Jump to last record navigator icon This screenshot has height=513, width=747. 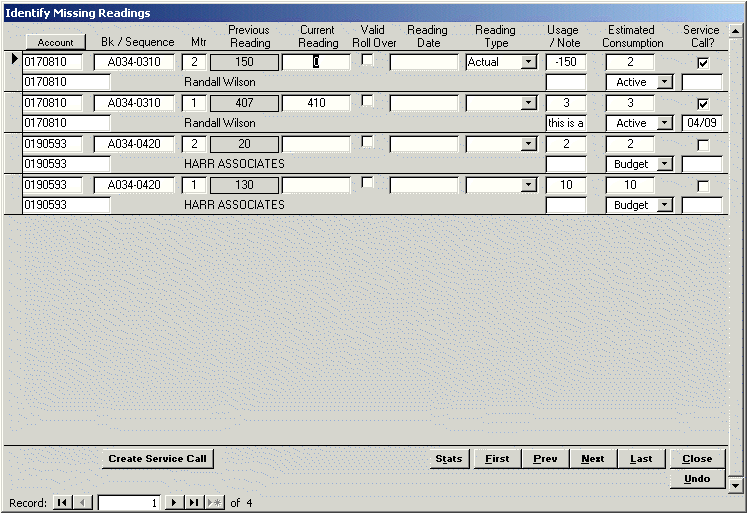(x=194, y=503)
